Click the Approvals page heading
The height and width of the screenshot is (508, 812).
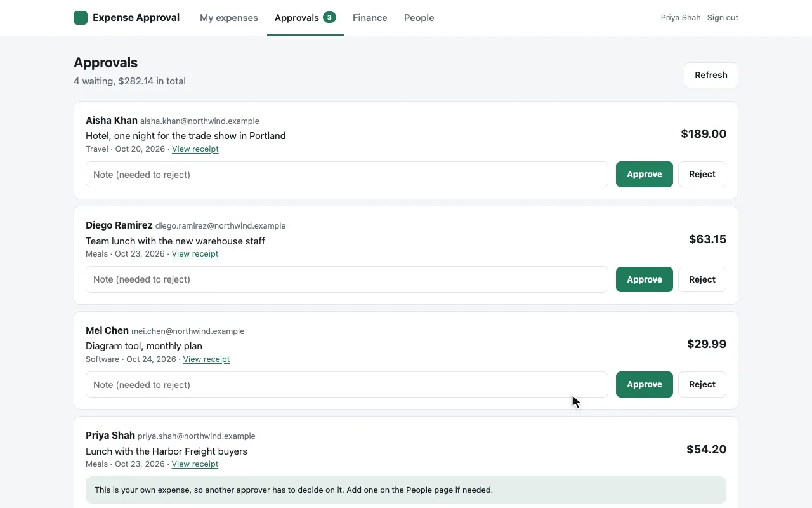pyautogui.click(x=105, y=62)
